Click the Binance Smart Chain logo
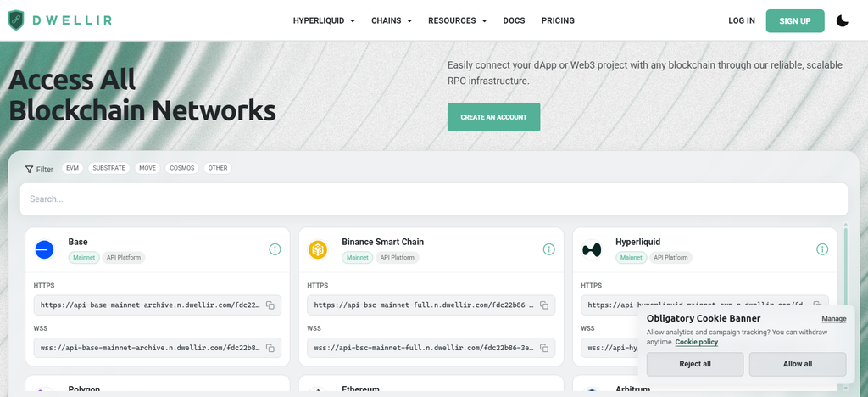 coord(318,249)
